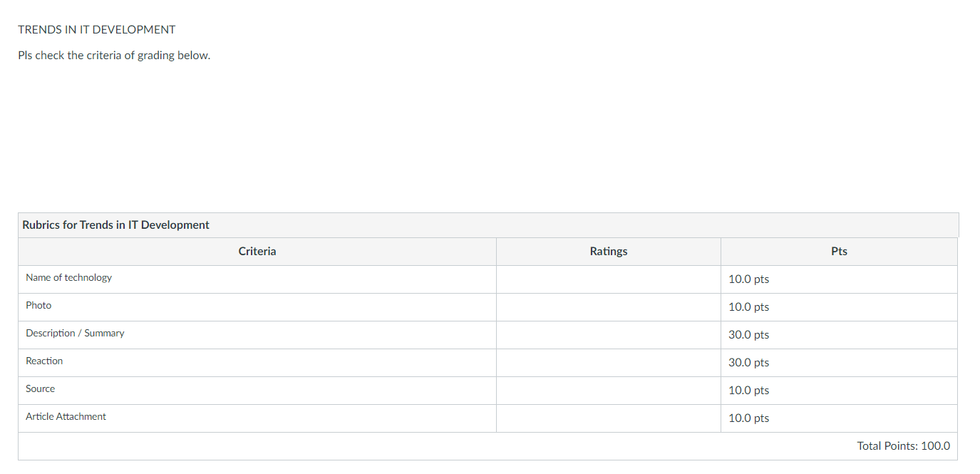The height and width of the screenshot is (474, 980).
Task: Click 'Total Points: 100.0' text
Action: 903,445
